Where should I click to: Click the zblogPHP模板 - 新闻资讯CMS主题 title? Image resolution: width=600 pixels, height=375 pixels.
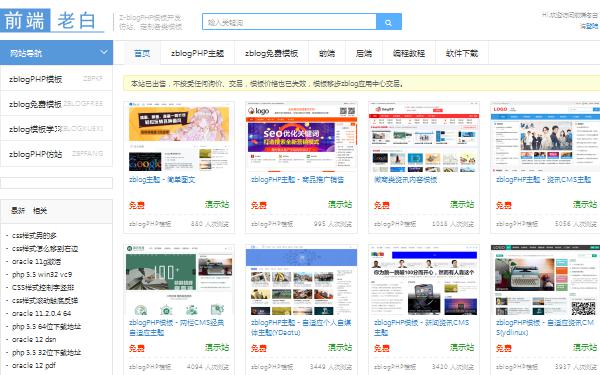click(421, 327)
